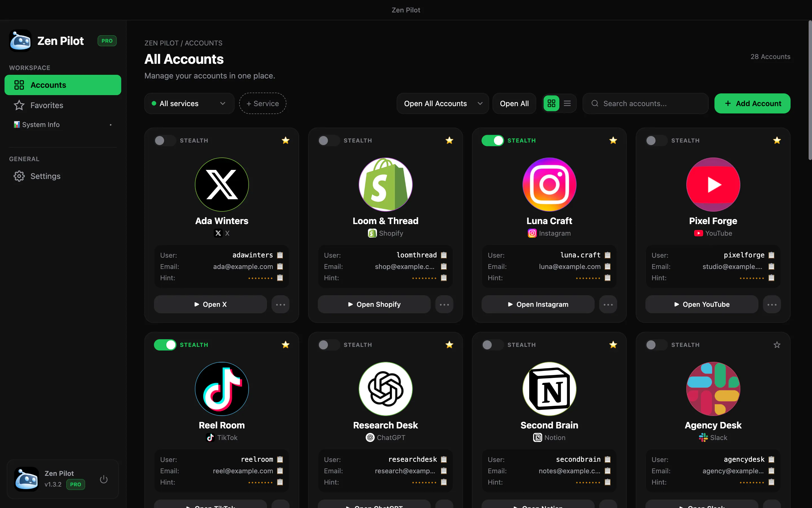
Task: Switch to list view layout
Action: coord(567,104)
